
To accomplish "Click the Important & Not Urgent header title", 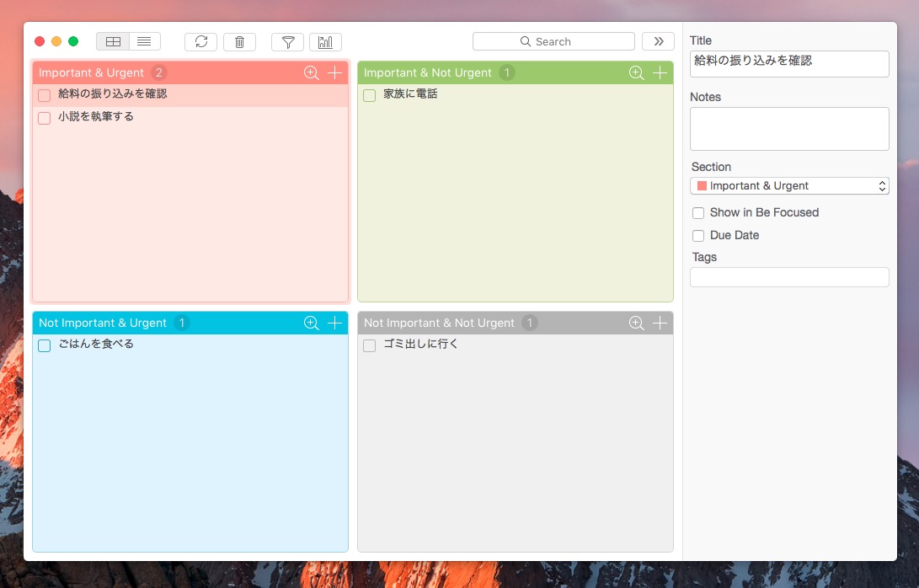I will coord(428,72).
